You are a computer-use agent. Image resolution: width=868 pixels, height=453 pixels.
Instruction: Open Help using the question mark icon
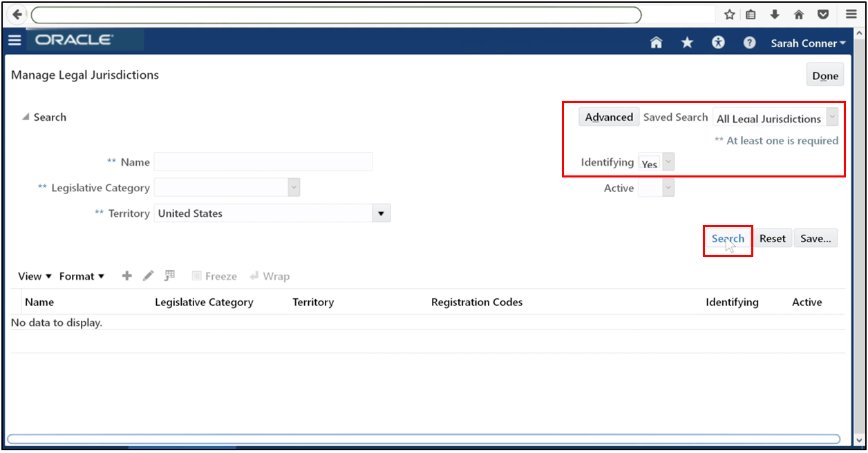(749, 42)
